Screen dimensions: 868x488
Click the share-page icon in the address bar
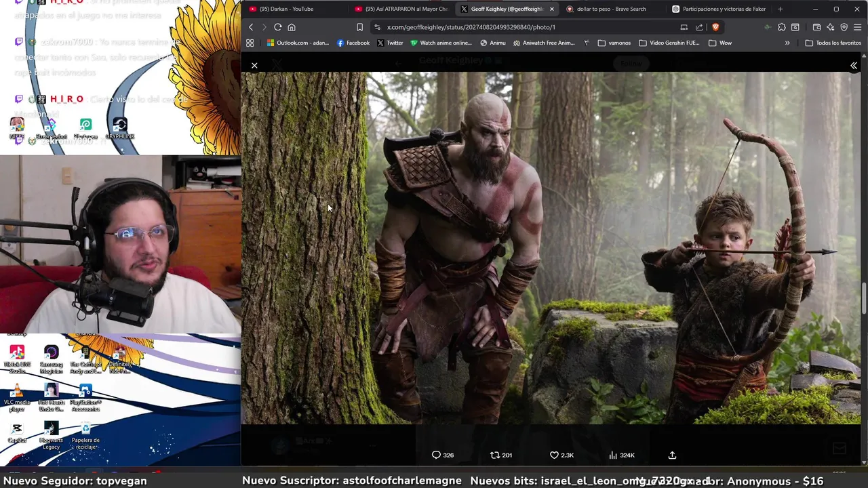point(699,27)
